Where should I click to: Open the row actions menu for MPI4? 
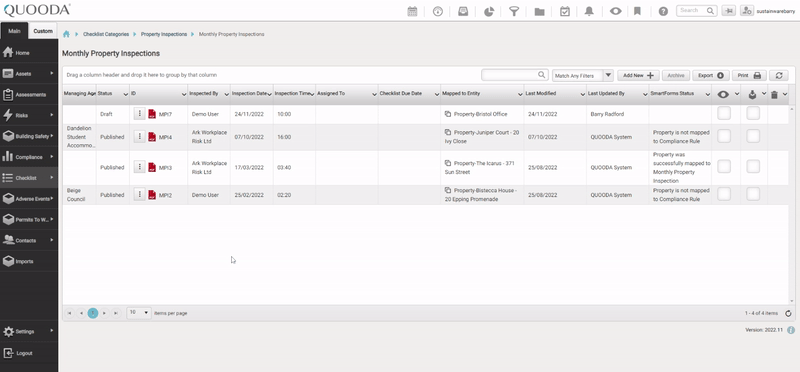[139, 136]
